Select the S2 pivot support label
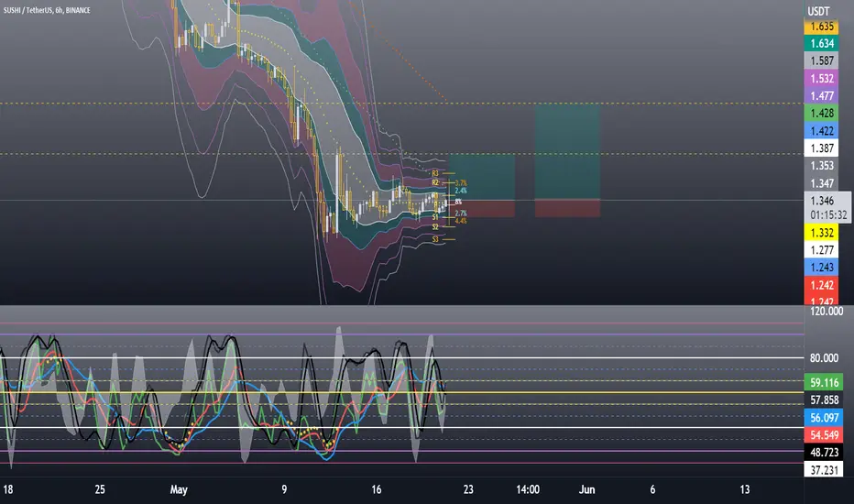 pyautogui.click(x=434, y=226)
